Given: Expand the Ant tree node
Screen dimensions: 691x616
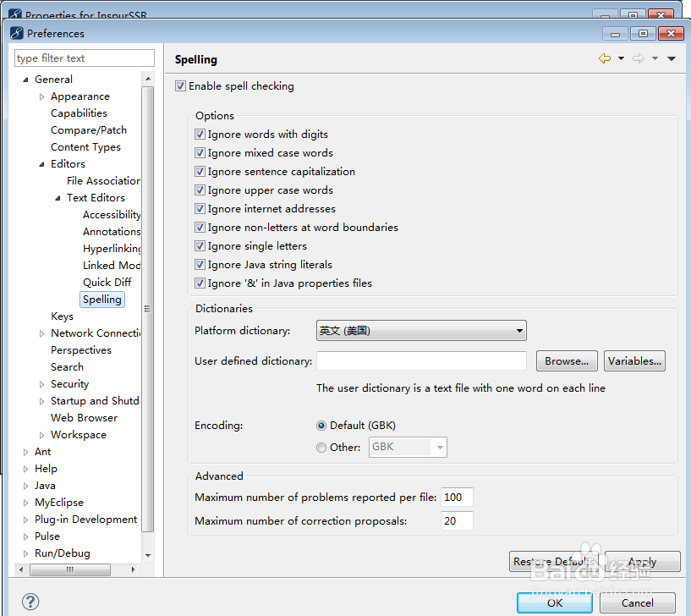Looking at the screenshot, I should [x=25, y=452].
